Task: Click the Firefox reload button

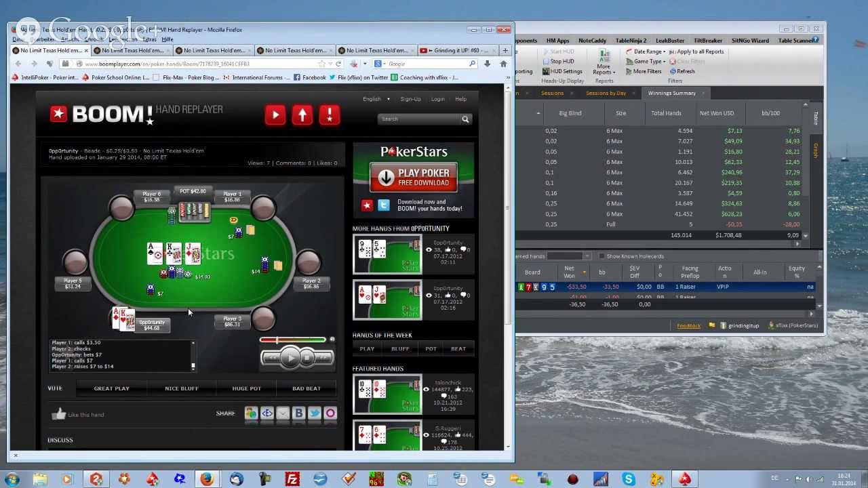Action: pos(338,64)
